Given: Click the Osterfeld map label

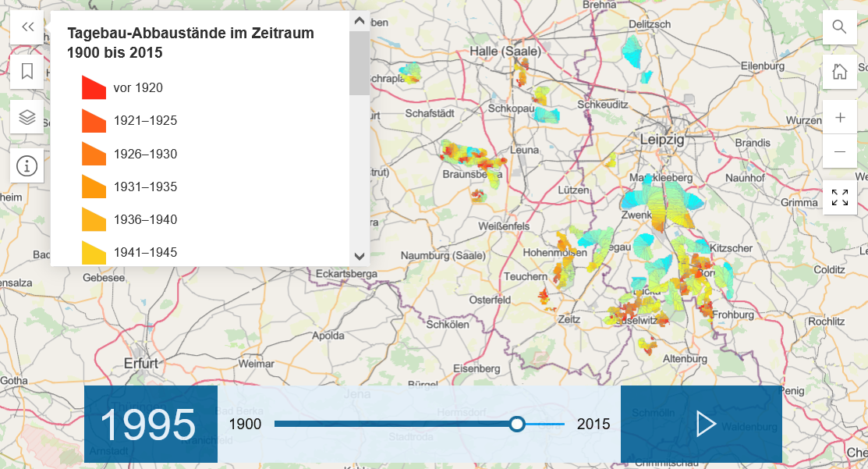Looking at the screenshot, I should tap(490, 300).
